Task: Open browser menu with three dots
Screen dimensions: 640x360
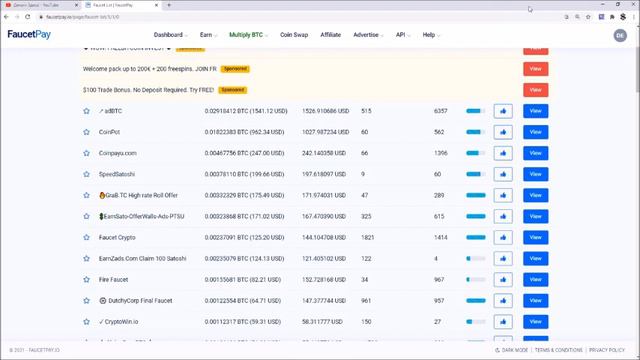Action: tap(634, 17)
